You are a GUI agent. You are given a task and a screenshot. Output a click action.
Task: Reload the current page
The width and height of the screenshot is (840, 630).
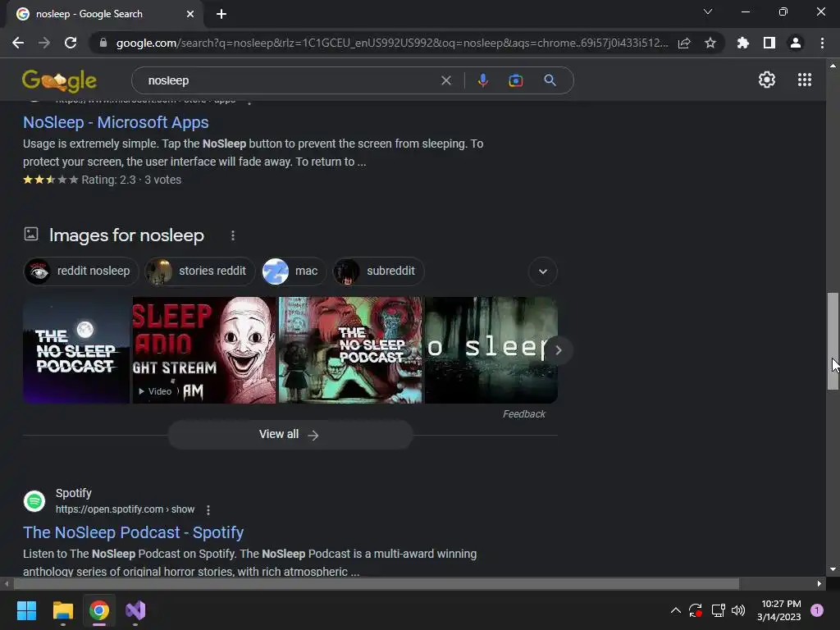(71, 43)
